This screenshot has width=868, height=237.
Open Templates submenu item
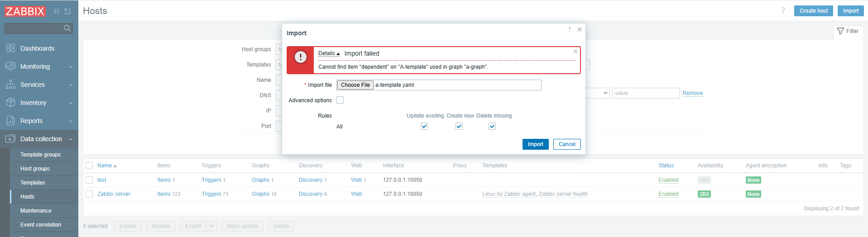(x=33, y=183)
